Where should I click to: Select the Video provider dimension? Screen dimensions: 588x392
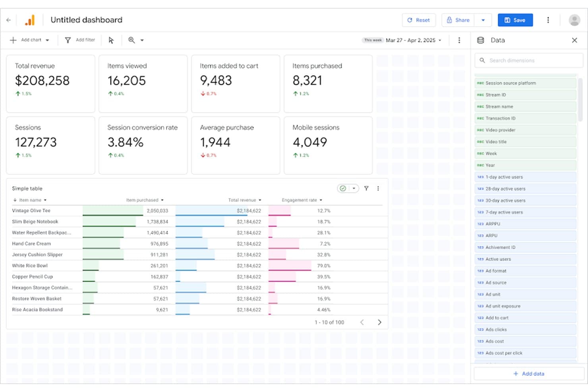pyautogui.click(x=526, y=130)
